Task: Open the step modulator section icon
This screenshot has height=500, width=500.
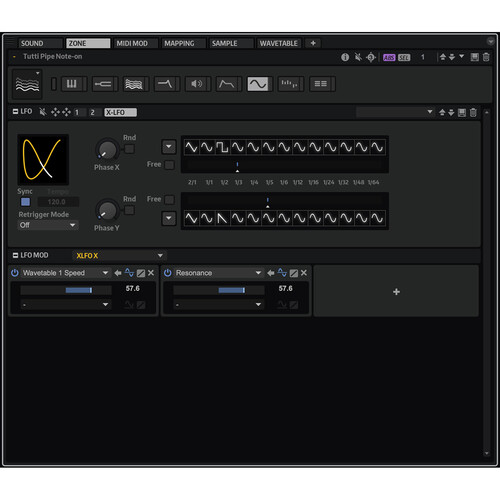Action: tap(289, 84)
